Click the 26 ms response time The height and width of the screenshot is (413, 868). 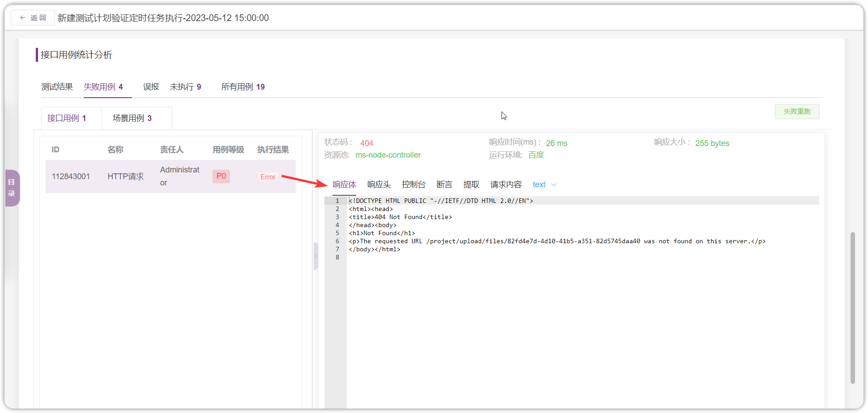[557, 143]
